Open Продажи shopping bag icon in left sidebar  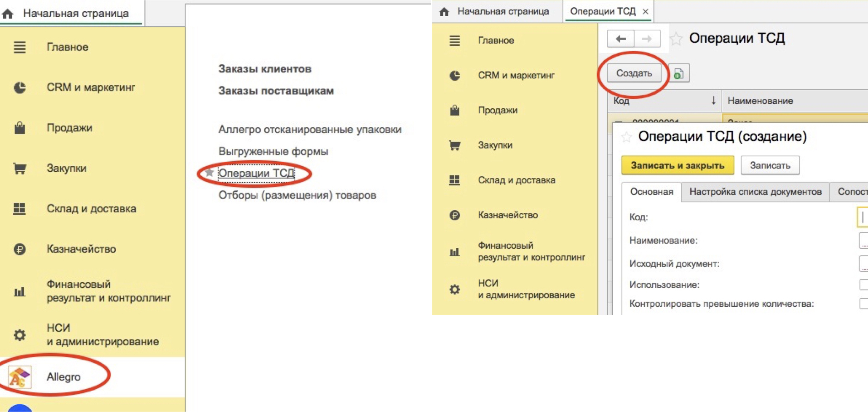coord(20,128)
